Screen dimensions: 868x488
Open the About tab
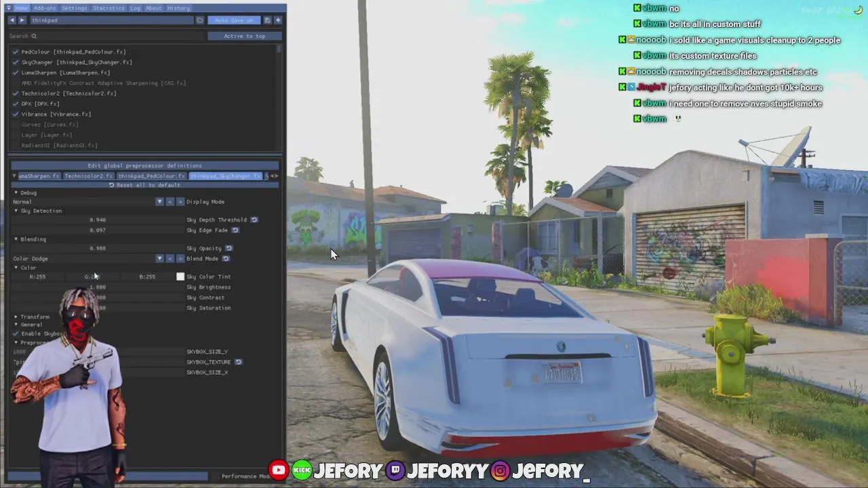[x=154, y=8]
